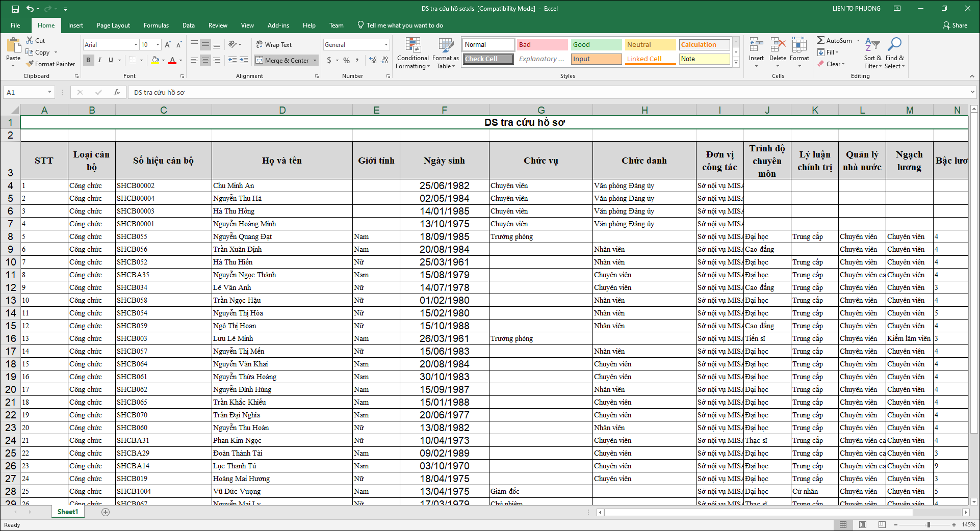This screenshot has width=980, height=531.
Task: Open the Name Box dropdown arrow
Action: click(x=49, y=92)
